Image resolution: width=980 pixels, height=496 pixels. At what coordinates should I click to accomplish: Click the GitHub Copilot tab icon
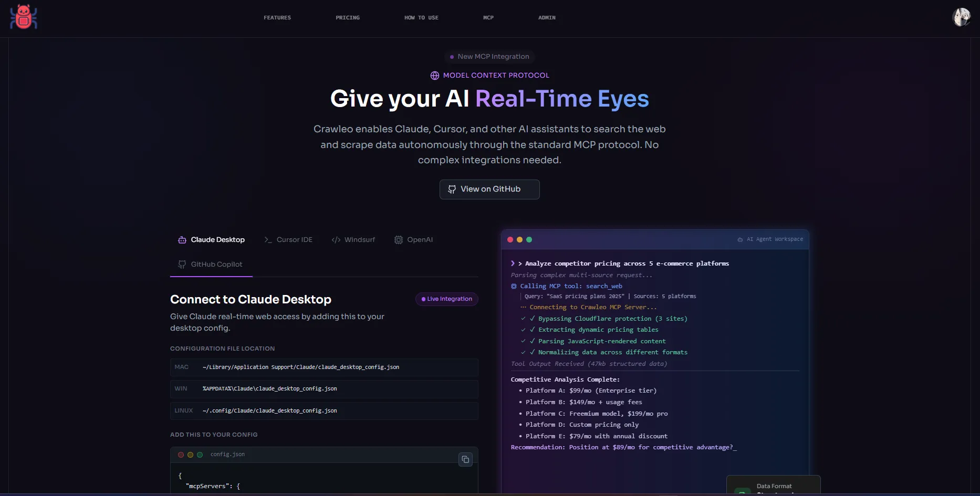point(182,265)
